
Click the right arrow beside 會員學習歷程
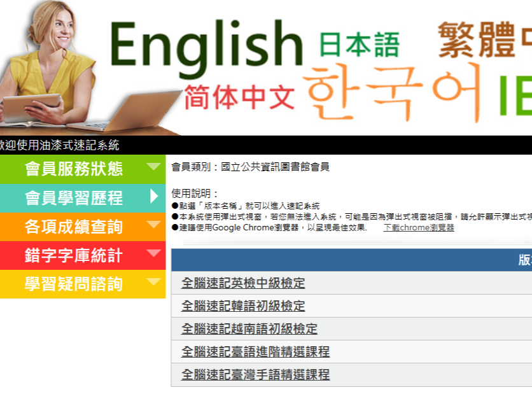point(155,196)
